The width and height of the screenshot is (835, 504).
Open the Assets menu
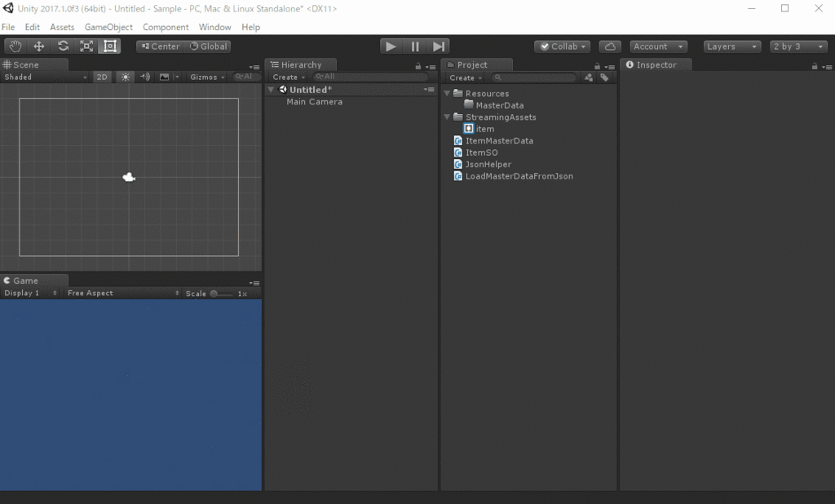(x=62, y=27)
